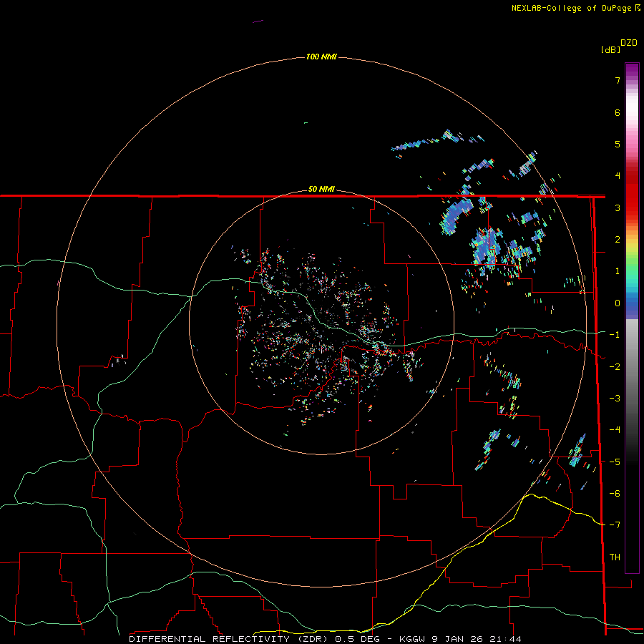Click the -1 value on color scale
This screenshot has width=644, height=644.
tap(615, 335)
